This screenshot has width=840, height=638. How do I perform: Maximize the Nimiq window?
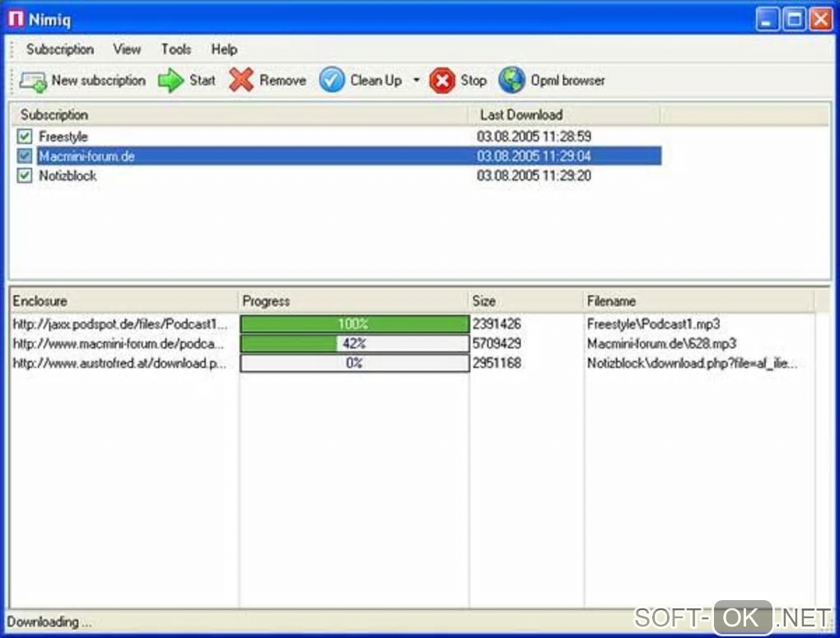click(x=794, y=20)
